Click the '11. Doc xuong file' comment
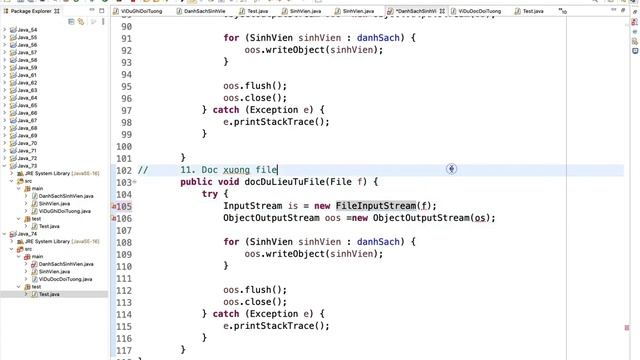Image resolution: width=640 pixels, height=360 pixels. pyautogui.click(x=229, y=170)
